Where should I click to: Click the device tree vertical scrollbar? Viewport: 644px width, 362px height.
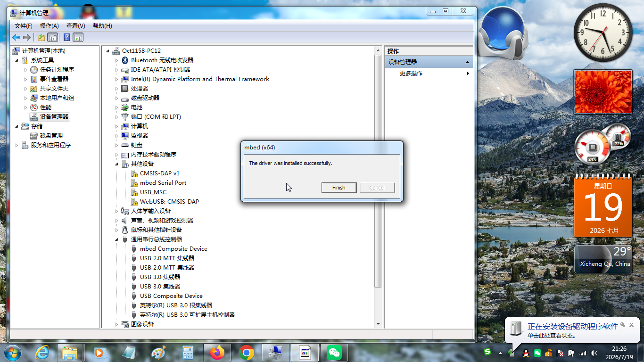(x=378, y=171)
